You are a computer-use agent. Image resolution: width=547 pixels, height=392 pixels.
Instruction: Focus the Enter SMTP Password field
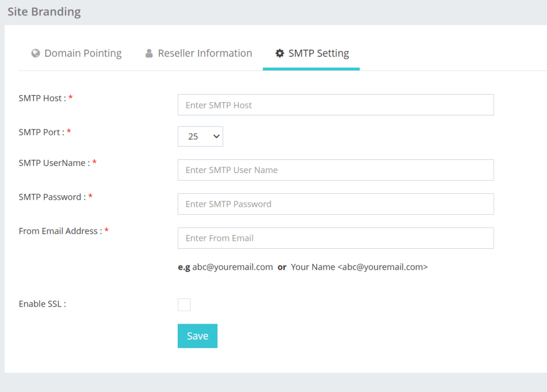(x=335, y=204)
